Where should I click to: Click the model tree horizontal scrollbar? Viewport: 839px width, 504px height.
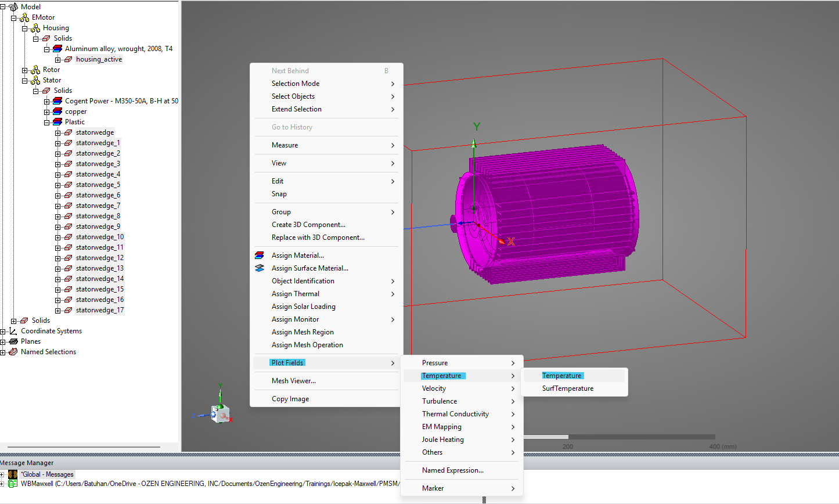click(84, 447)
